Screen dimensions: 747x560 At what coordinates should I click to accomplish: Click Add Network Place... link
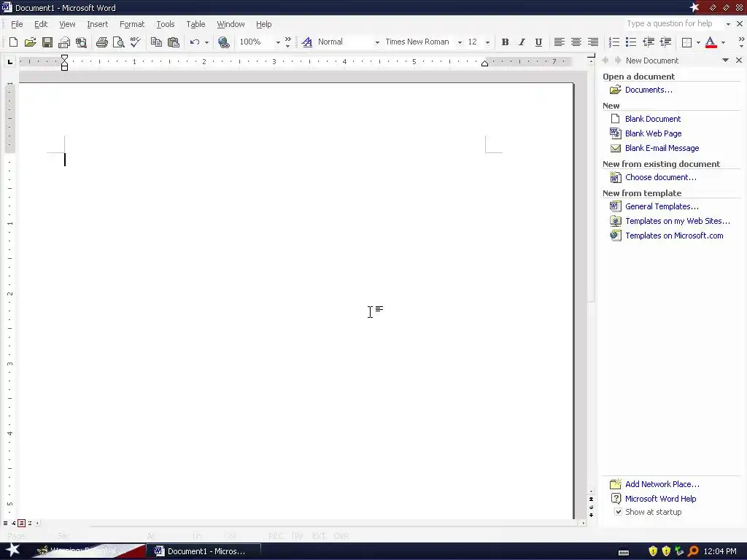[662, 484]
